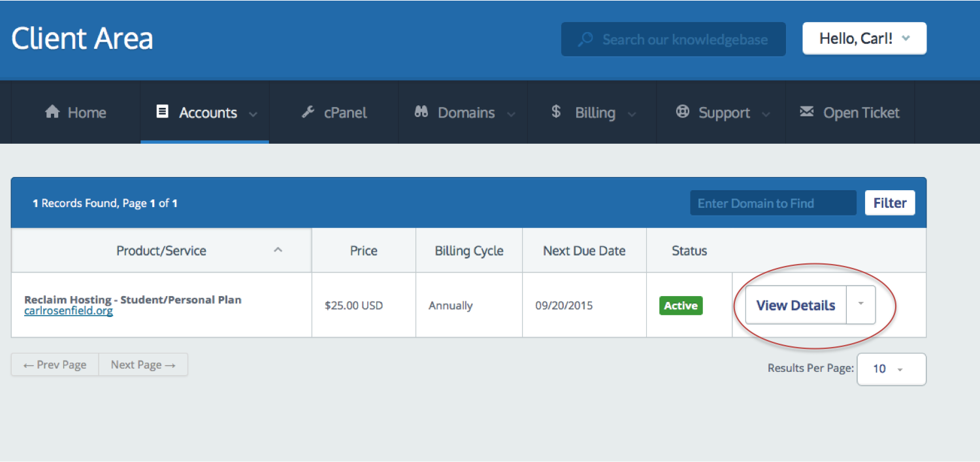Screen dimensions: 980x462
Task: Click the Billing dollar sign icon
Action: point(556,112)
